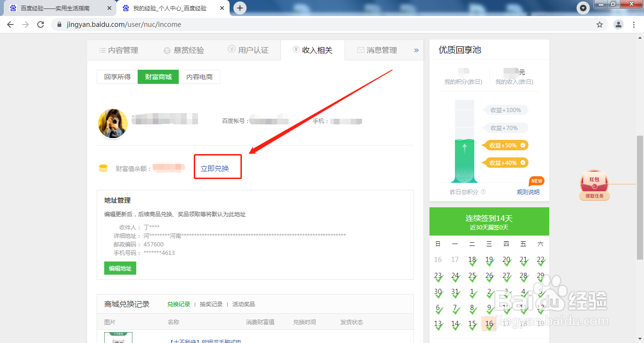Show 兑换记录 in exchange records
The image size is (644, 343).
coord(179,304)
